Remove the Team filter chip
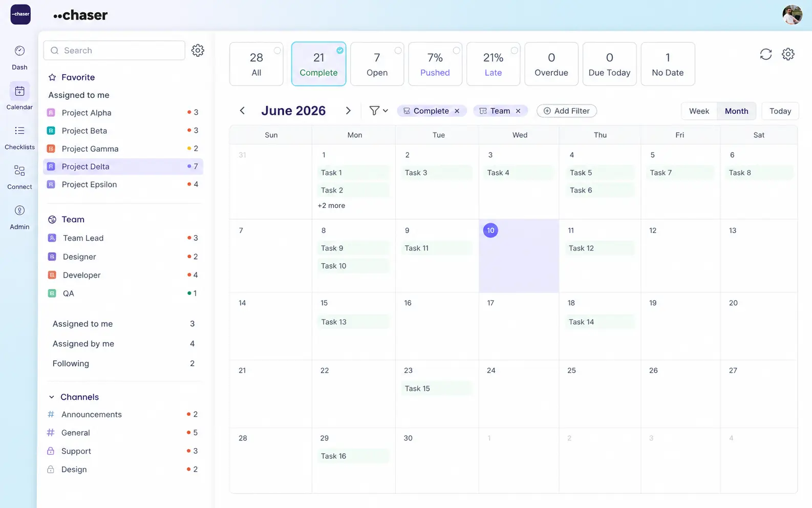 [518, 111]
